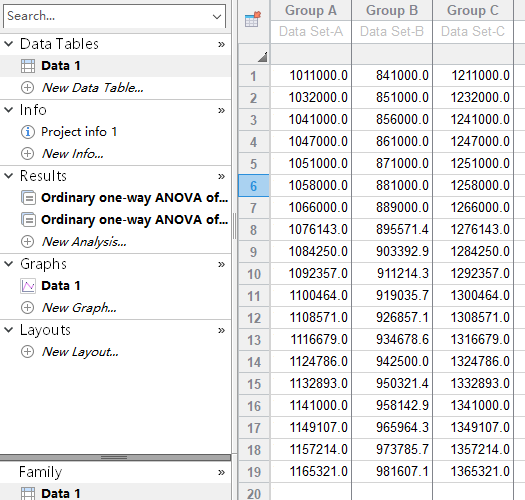Click the plus icon beside New Data Table
Viewport: 525px width, 500px height.
pos(27,88)
